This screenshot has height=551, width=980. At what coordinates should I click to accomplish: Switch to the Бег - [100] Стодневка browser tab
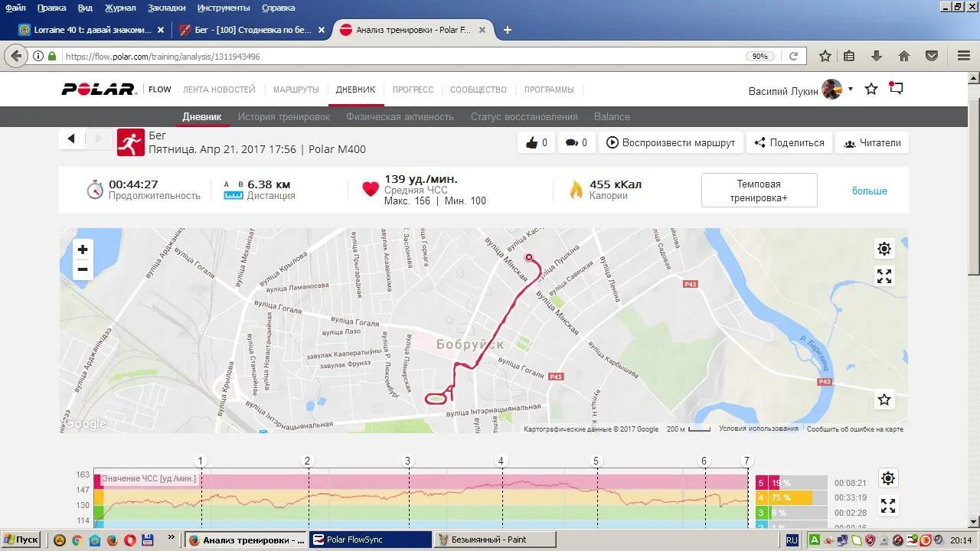coord(251,30)
